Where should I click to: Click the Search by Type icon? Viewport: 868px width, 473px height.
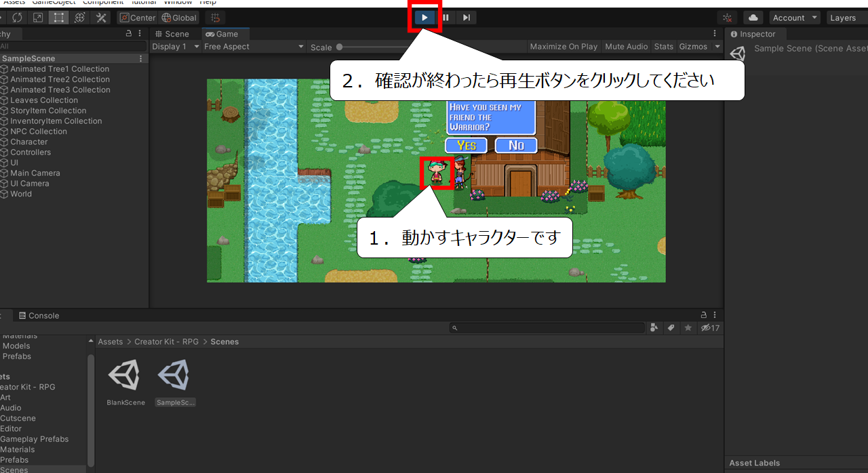click(x=654, y=328)
